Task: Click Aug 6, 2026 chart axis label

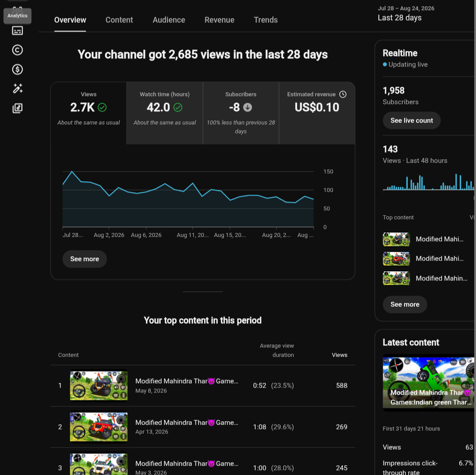Action: point(146,235)
